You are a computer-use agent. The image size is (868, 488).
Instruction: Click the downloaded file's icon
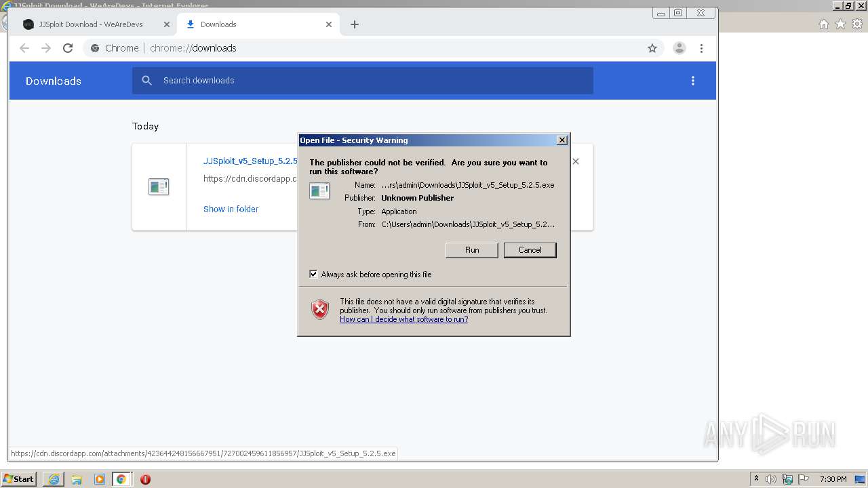click(159, 186)
